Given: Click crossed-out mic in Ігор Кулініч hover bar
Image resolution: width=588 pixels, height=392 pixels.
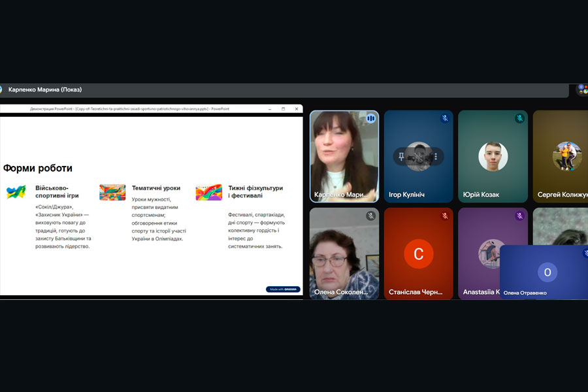Looking at the screenshot, I should (419, 157).
